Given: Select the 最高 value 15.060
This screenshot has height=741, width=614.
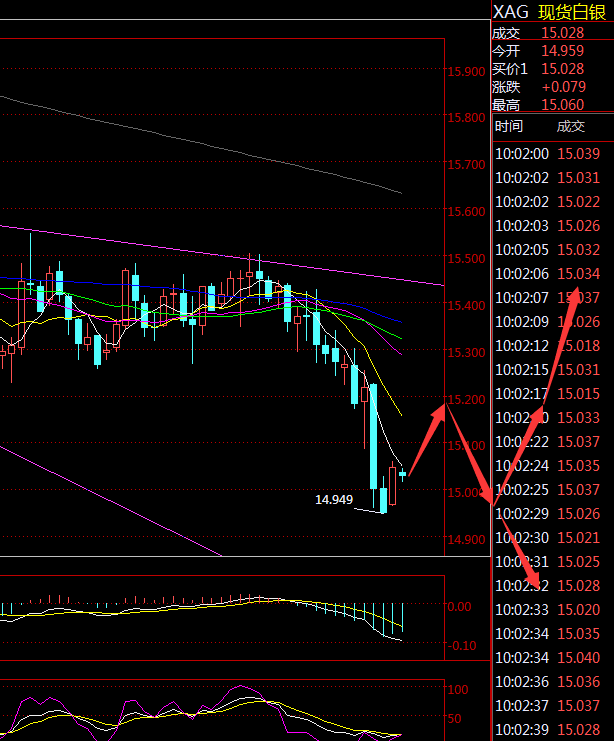Looking at the screenshot, I should point(562,104).
